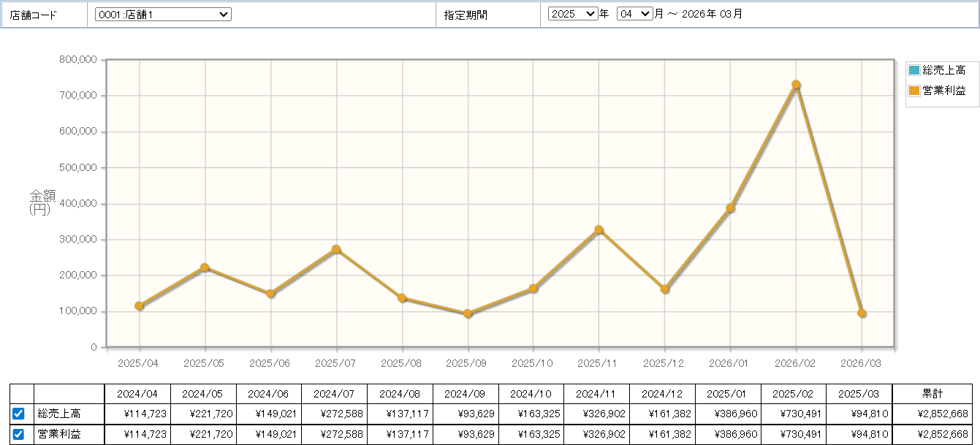980x445 pixels.
Task: Select the 2026/02 peak data point
Action: coord(796,85)
